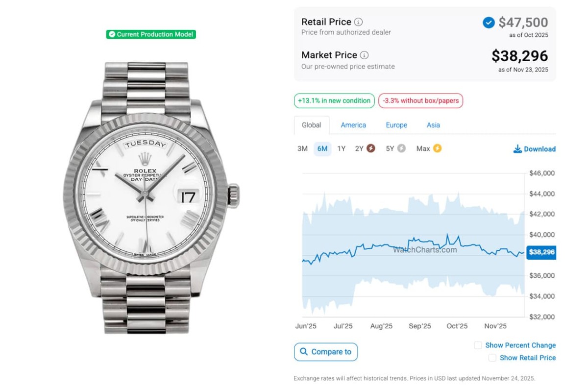The height and width of the screenshot is (389, 588).
Task: Click the Current Production Model badge
Action: 151,34
